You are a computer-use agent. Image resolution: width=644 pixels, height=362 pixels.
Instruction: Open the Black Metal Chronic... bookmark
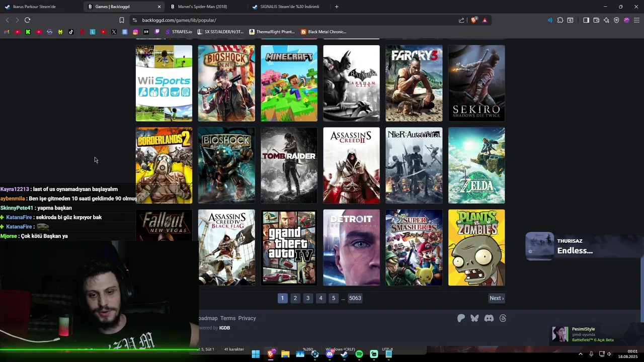point(324,32)
